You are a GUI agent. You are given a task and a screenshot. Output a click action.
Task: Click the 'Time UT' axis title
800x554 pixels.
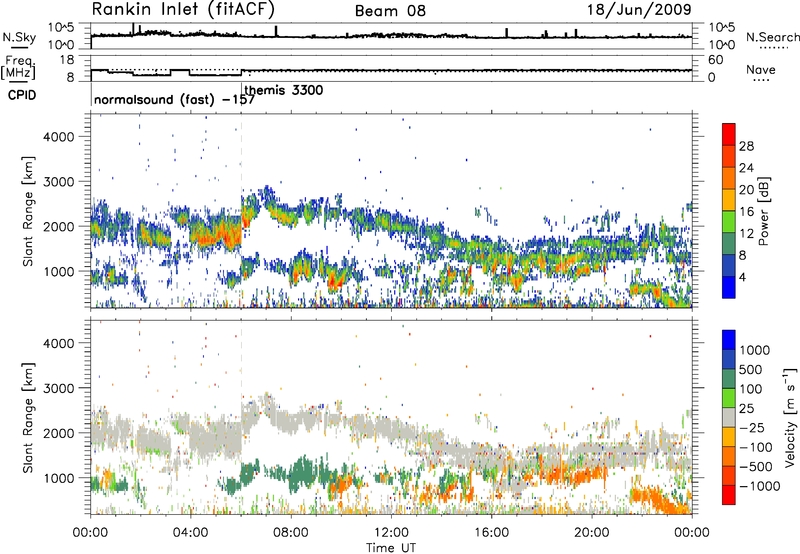[x=391, y=548]
